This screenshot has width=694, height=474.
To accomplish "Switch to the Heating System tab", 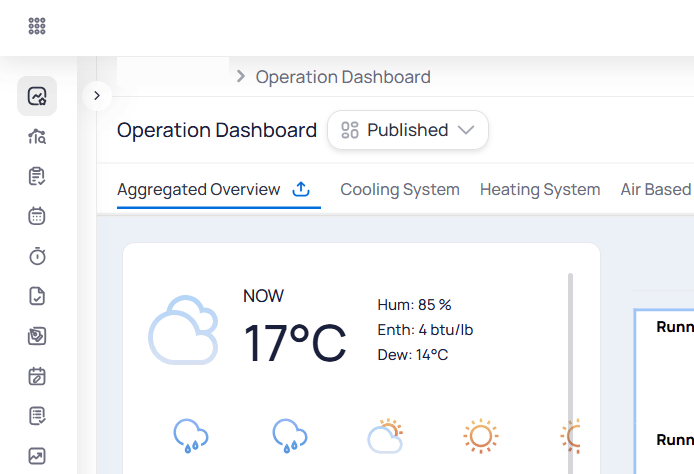I will 540,189.
